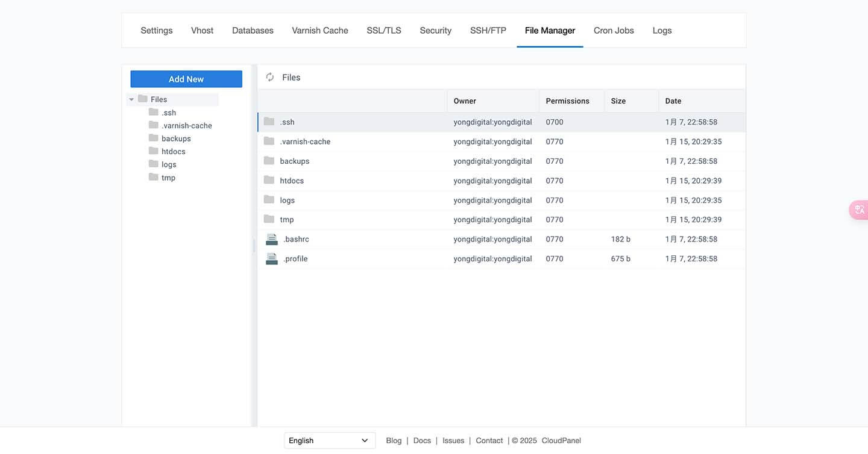Open the SSH/FTP tab

pos(488,30)
